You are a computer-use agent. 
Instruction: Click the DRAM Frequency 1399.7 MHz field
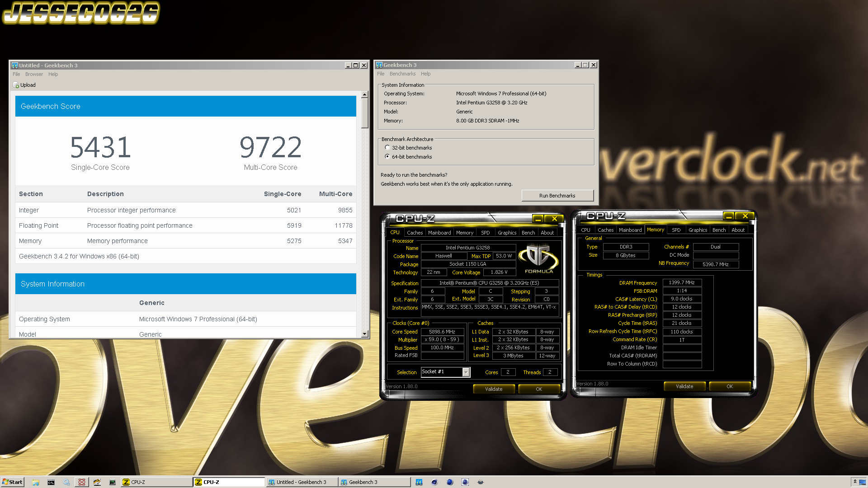[x=682, y=282]
